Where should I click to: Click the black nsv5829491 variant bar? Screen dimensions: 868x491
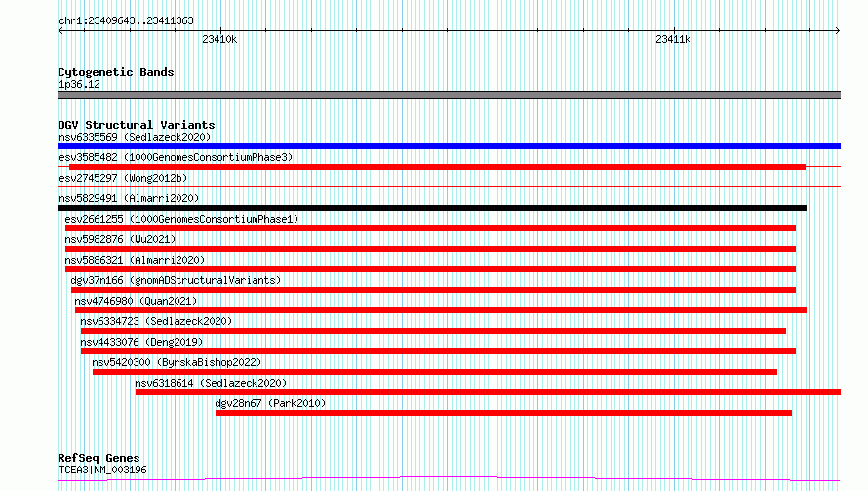click(x=432, y=208)
